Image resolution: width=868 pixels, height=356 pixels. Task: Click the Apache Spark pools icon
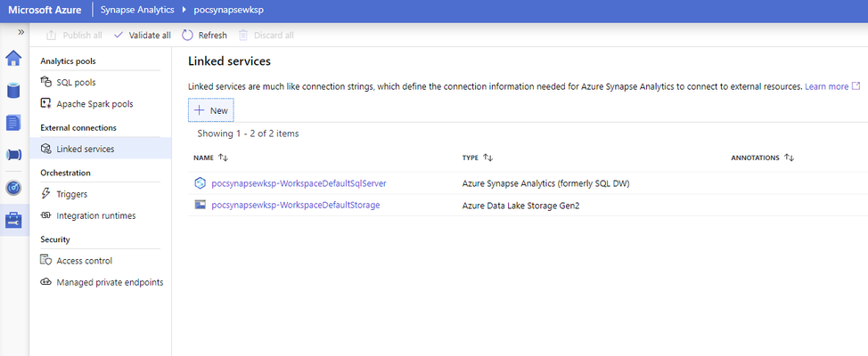pyautogui.click(x=46, y=103)
